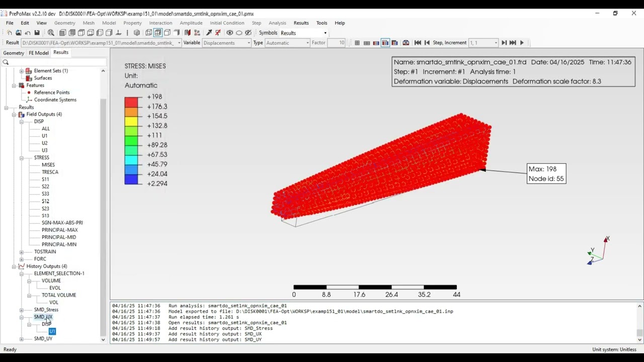Collapse the History Outputs node
This screenshot has width=644, height=362.
14,266
